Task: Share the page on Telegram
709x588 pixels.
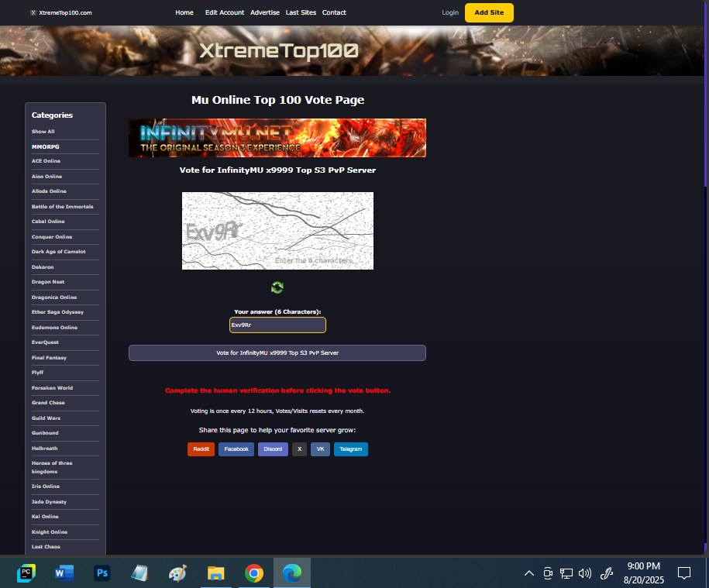Action: [350, 449]
